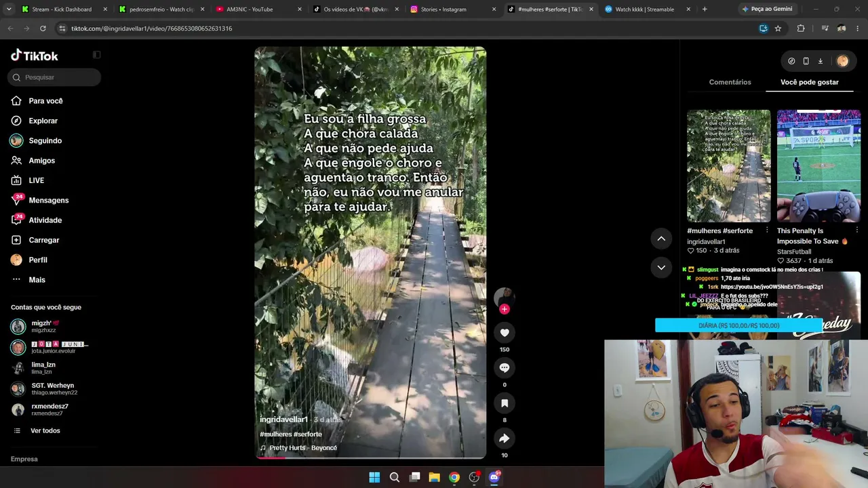Go back in browser history
The height and width of the screenshot is (488, 868).
10,28
